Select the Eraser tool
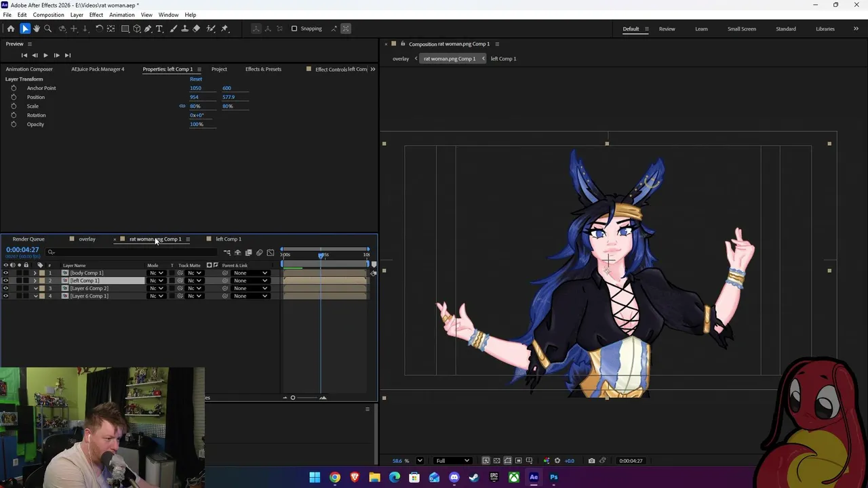Viewport: 868px width, 488px height. pos(197,28)
